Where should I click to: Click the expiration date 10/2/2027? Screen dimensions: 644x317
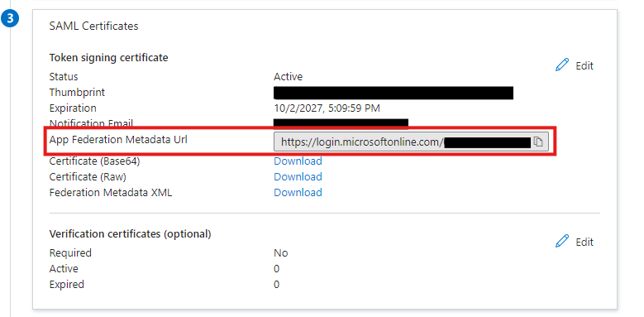(x=327, y=108)
